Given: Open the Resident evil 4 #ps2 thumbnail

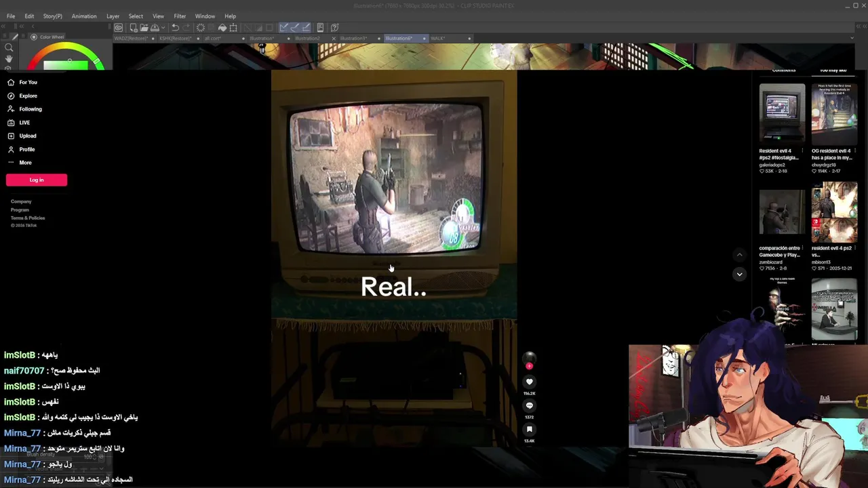Looking at the screenshot, I should coord(782,114).
